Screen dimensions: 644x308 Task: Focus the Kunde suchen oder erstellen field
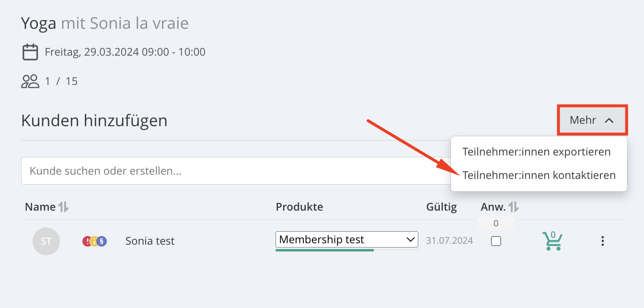click(x=236, y=171)
